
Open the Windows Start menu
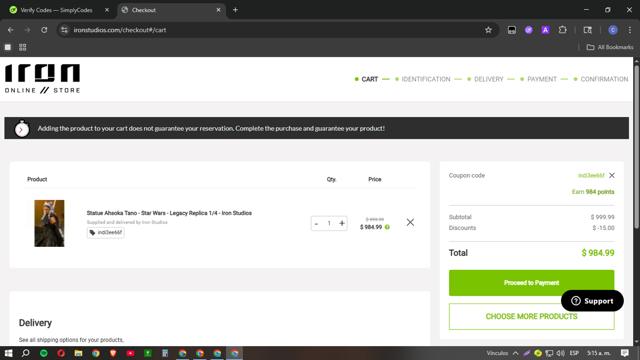[x=8, y=353]
